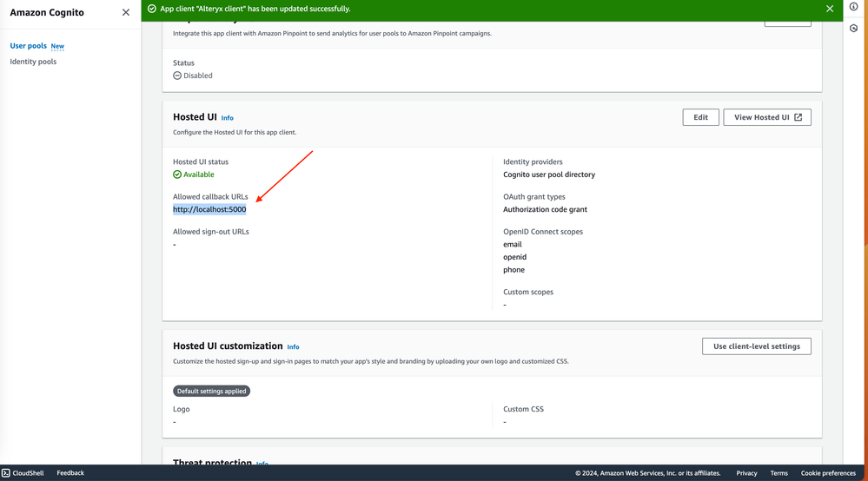Click the green Available status check icon
The height and width of the screenshot is (481, 868).
[177, 175]
